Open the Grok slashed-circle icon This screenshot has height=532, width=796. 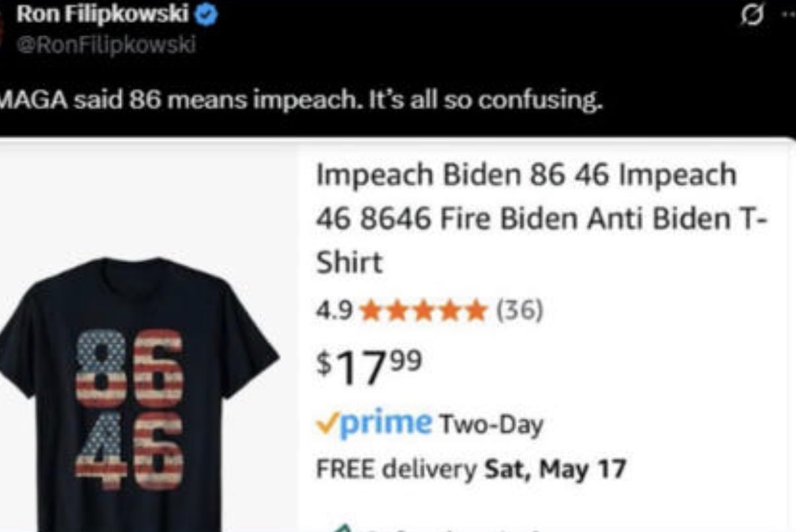click(x=750, y=15)
